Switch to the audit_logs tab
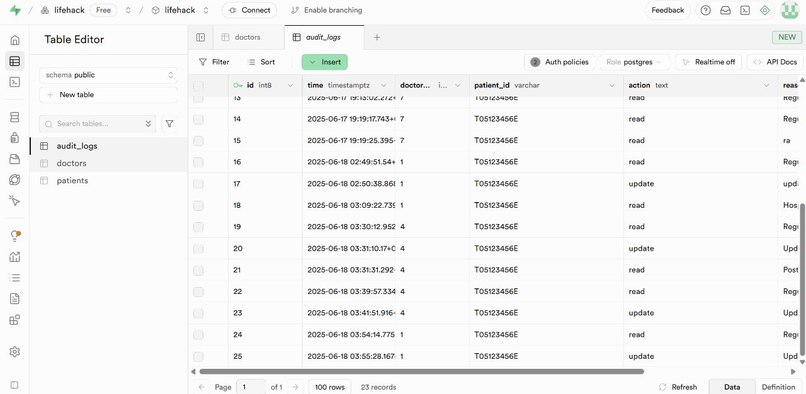The image size is (806, 394). click(x=323, y=37)
